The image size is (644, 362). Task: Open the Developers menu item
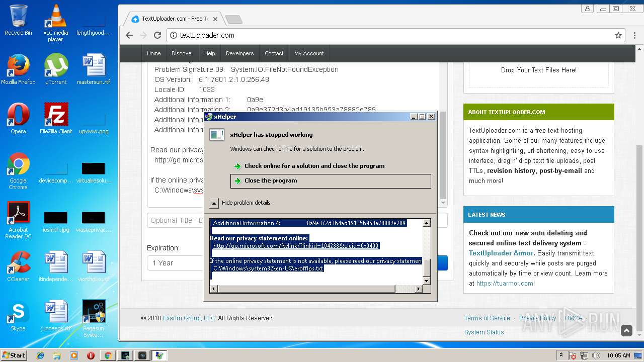[239, 53]
